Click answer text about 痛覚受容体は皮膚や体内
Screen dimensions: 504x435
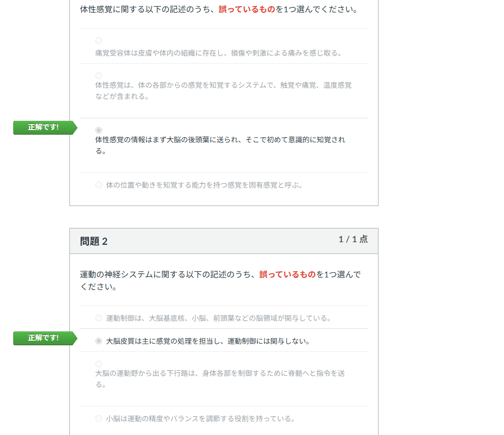click(x=218, y=53)
